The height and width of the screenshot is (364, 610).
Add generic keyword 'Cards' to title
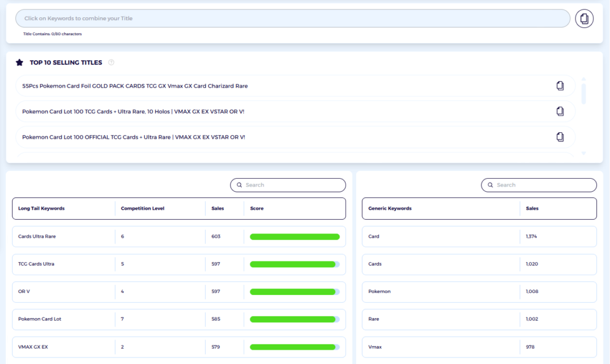click(x=375, y=264)
